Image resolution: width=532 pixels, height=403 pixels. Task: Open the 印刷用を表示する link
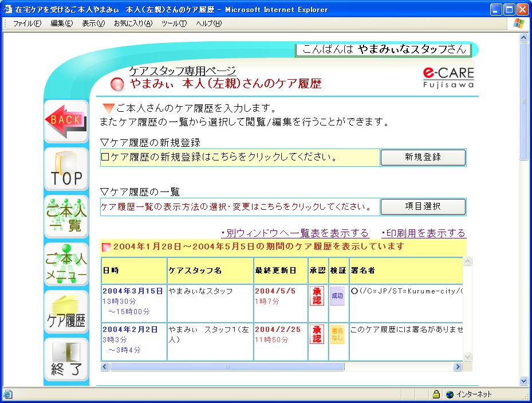coord(423,233)
